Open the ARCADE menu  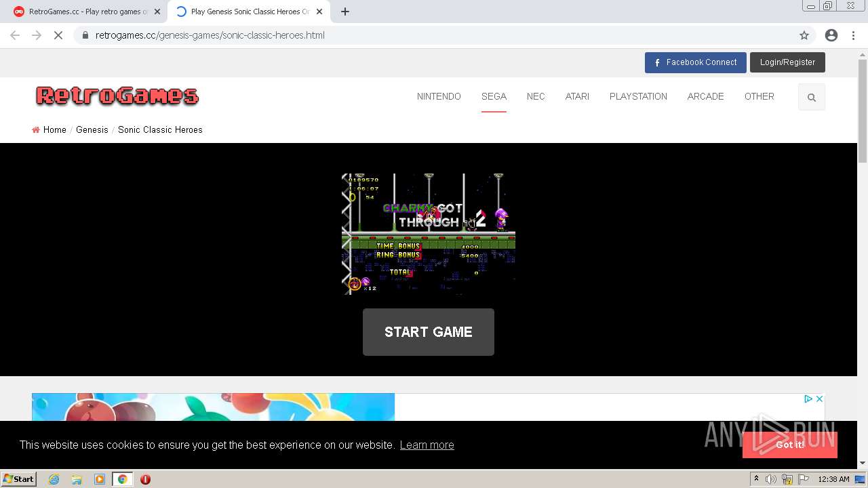(x=705, y=96)
